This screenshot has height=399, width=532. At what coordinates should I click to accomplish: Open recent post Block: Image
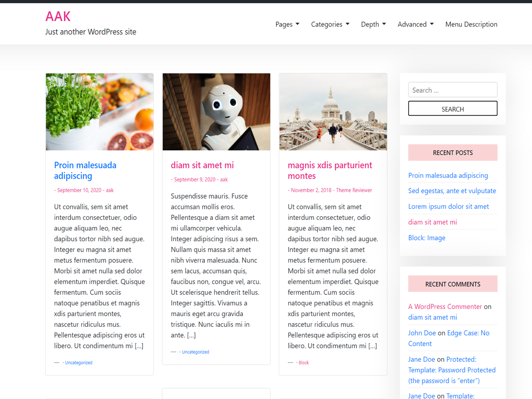pyautogui.click(x=427, y=238)
